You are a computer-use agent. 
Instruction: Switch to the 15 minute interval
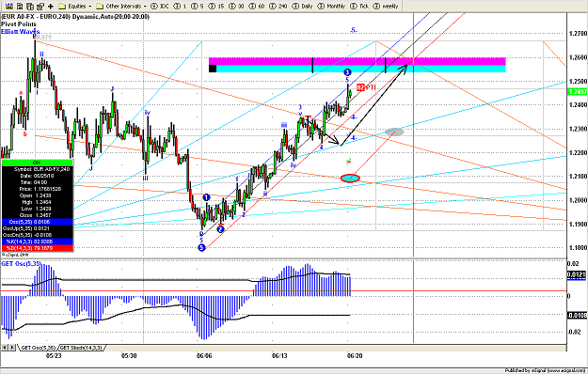[216, 6]
